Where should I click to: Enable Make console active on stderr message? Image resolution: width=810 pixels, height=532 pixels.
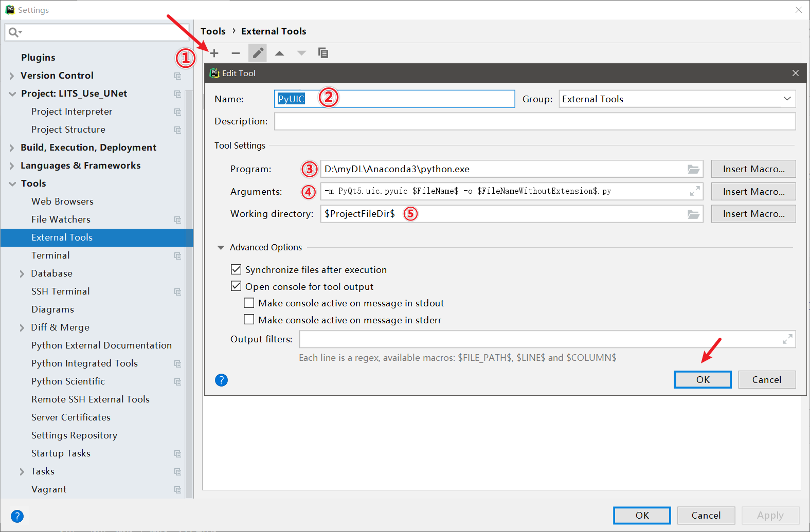(249, 319)
